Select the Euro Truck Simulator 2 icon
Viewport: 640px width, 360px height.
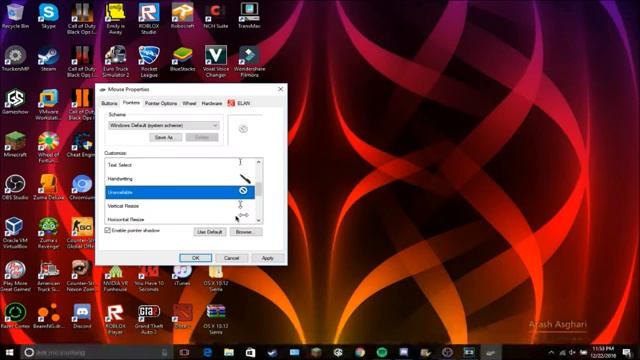[x=116, y=61]
